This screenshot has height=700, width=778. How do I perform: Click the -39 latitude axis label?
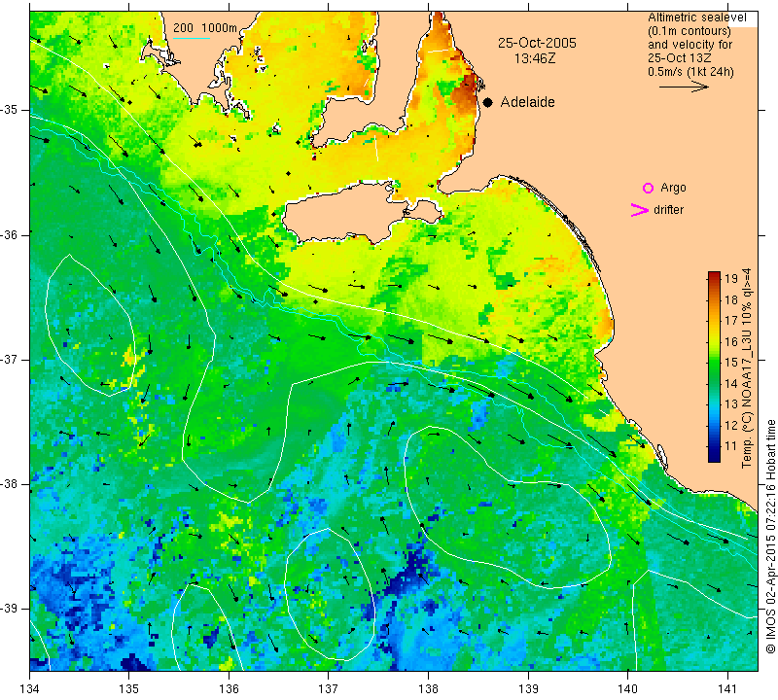tap(9, 609)
